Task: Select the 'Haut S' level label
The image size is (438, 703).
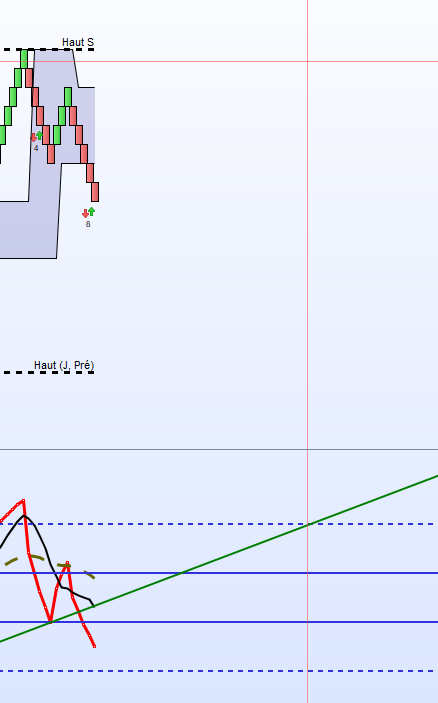Action: [78, 42]
